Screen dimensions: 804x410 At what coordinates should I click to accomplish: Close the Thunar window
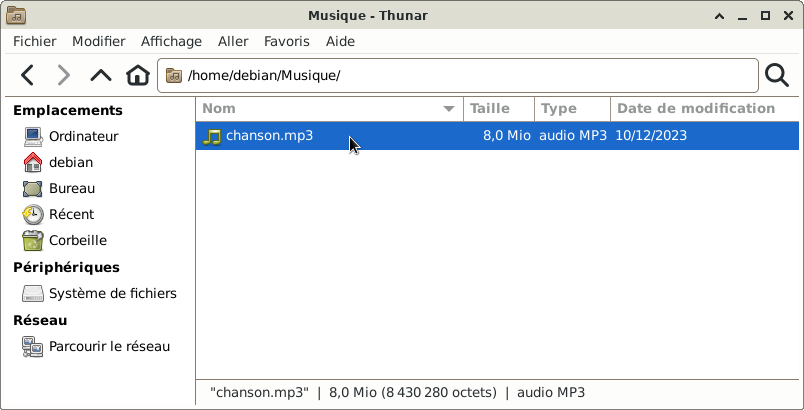pyautogui.click(x=789, y=16)
